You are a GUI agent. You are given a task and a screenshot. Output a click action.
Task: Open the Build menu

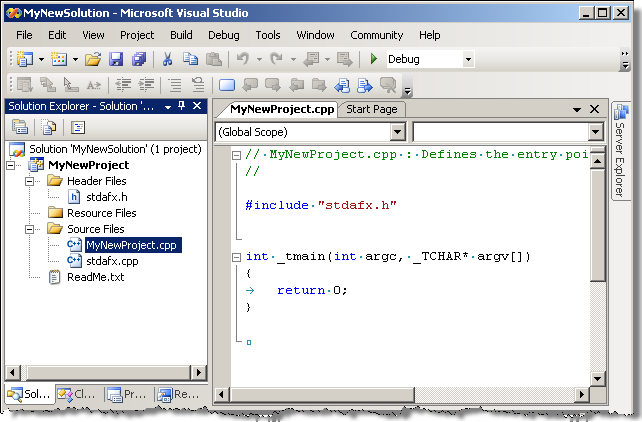pyautogui.click(x=181, y=35)
